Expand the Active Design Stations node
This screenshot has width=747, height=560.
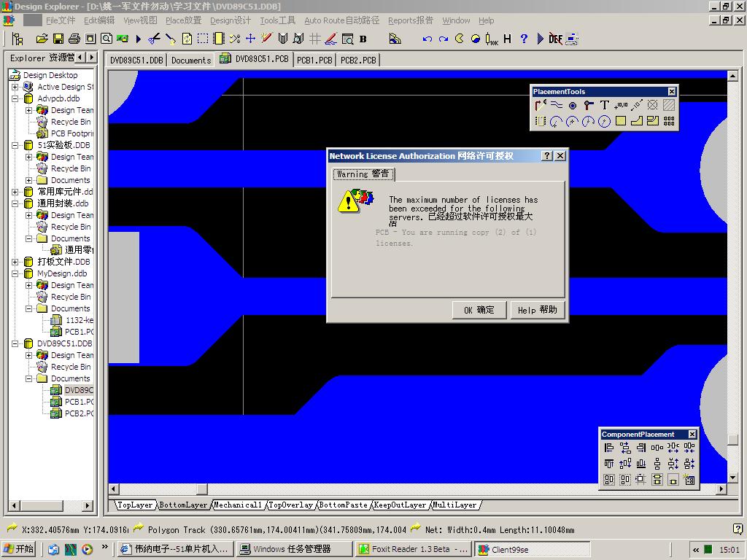click(x=15, y=87)
